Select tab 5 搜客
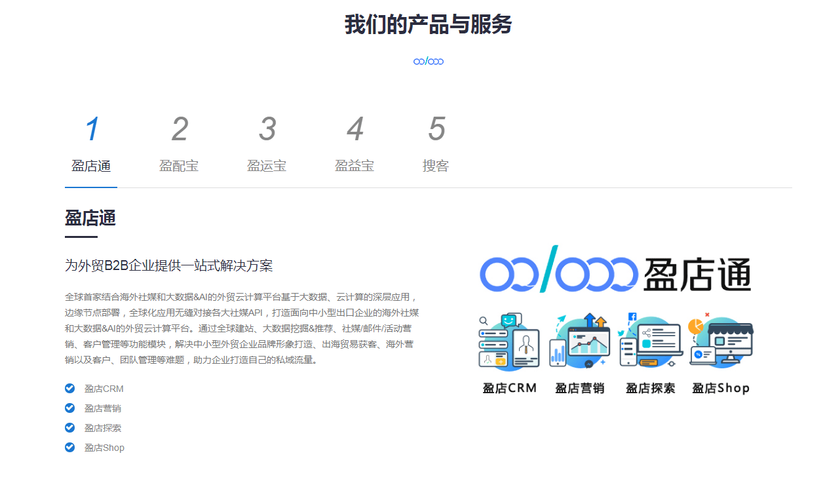The width and height of the screenshot is (825, 504). pyautogui.click(x=436, y=145)
